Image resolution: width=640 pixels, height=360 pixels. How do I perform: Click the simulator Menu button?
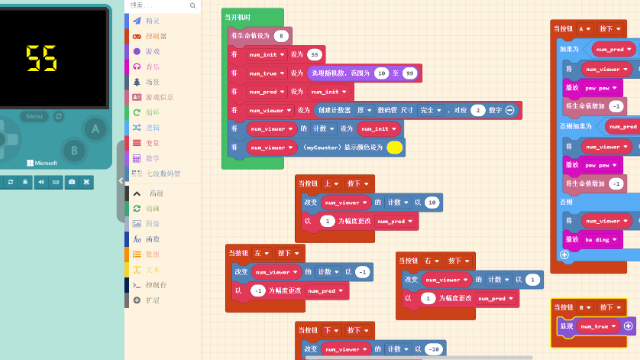[x=34, y=116]
